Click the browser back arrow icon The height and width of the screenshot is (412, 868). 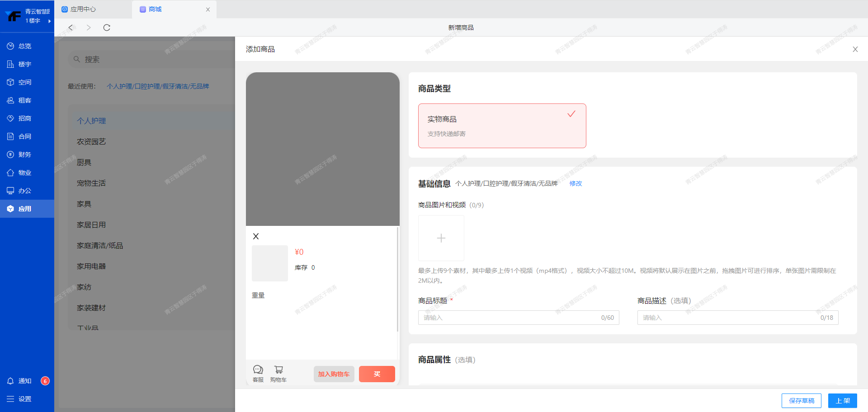click(x=71, y=28)
